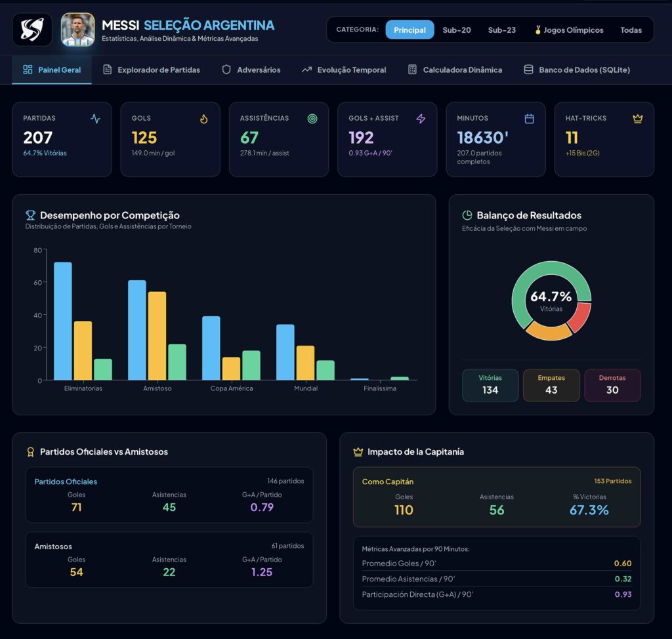The height and width of the screenshot is (639, 672).
Task: Click the pulse icon in Partidas card
Action: click(96, 119)
